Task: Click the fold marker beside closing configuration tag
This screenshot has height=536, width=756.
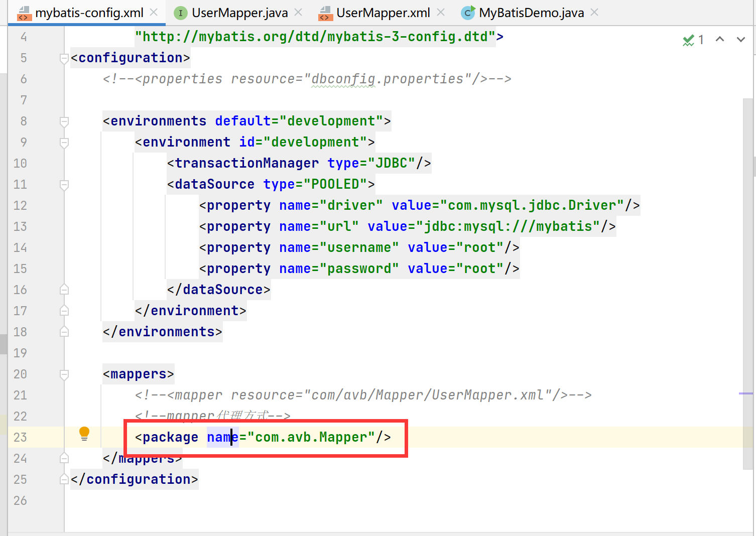Action: (64, 479)
